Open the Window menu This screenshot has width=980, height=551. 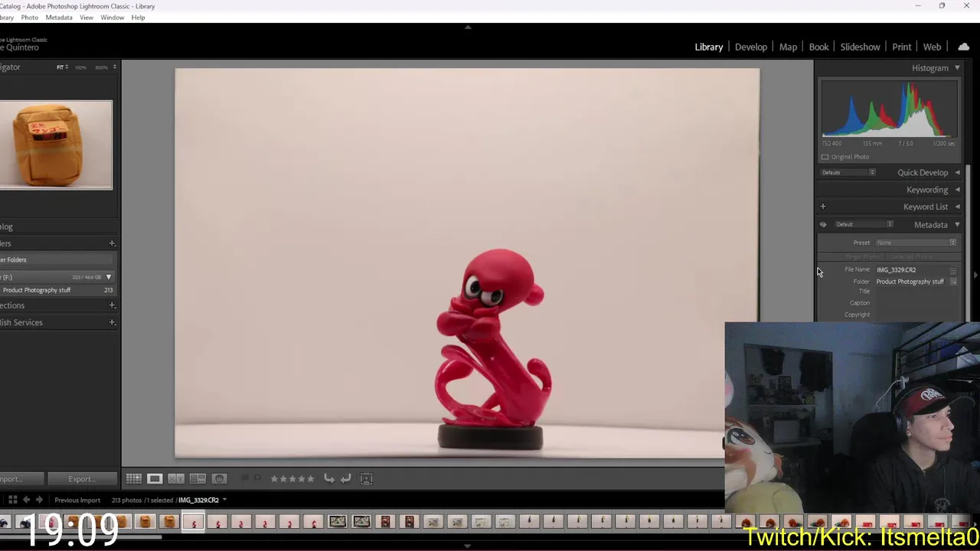pos(112,18)
